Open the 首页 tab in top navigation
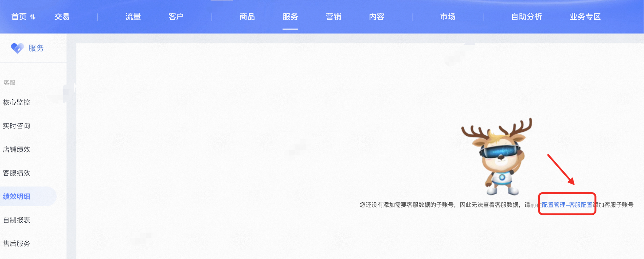The image size is (644, 259). coord(19,17)
